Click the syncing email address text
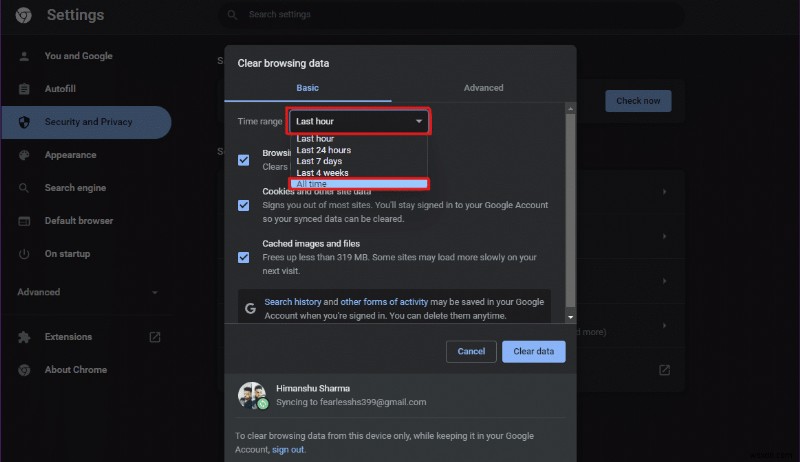800x462 pixels. (373, 402)
